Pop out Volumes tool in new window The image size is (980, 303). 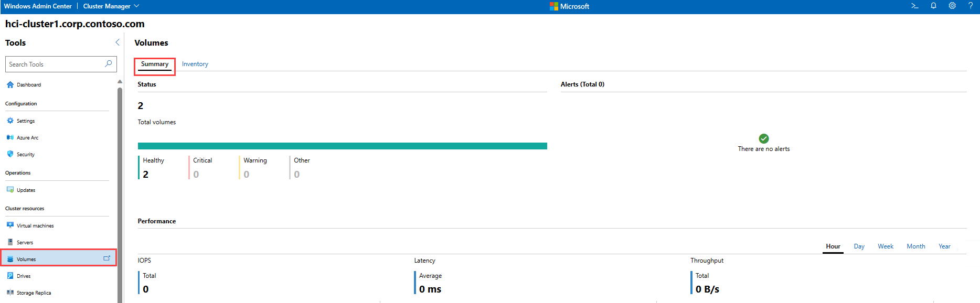(x=107, y=258)
